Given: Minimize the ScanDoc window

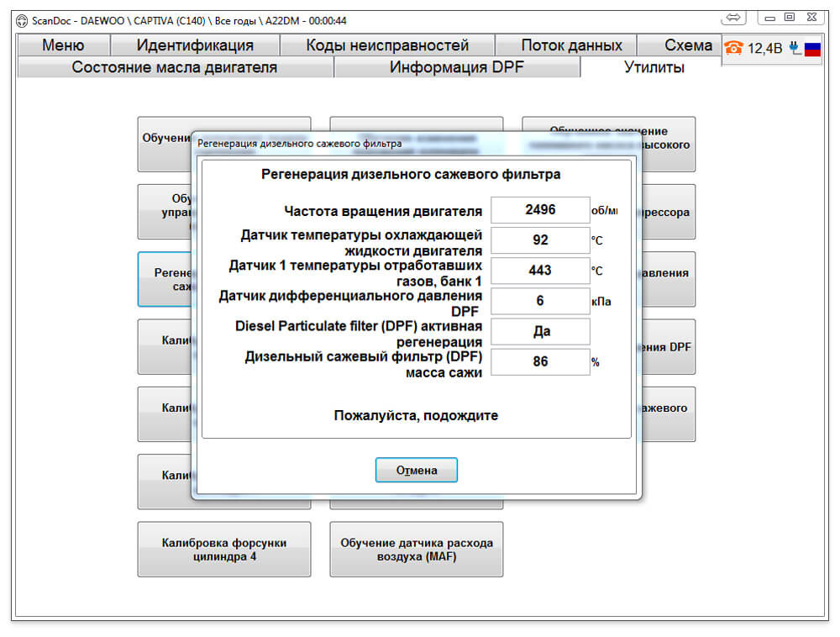Looking at the screenshot, I should [769, 18].
